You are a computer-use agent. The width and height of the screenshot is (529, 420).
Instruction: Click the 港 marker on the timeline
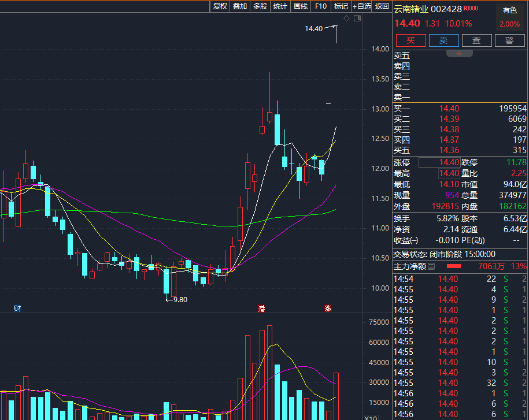(262, 309)
